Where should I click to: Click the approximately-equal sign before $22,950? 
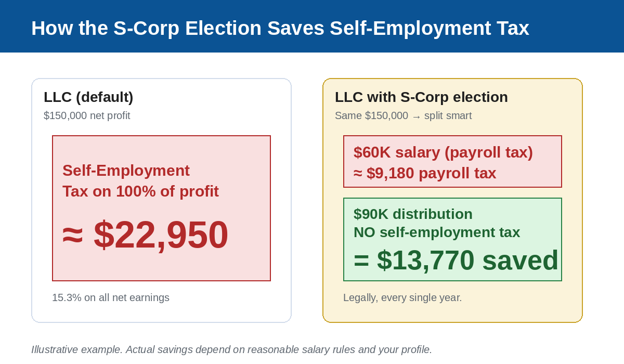(73, 235)
